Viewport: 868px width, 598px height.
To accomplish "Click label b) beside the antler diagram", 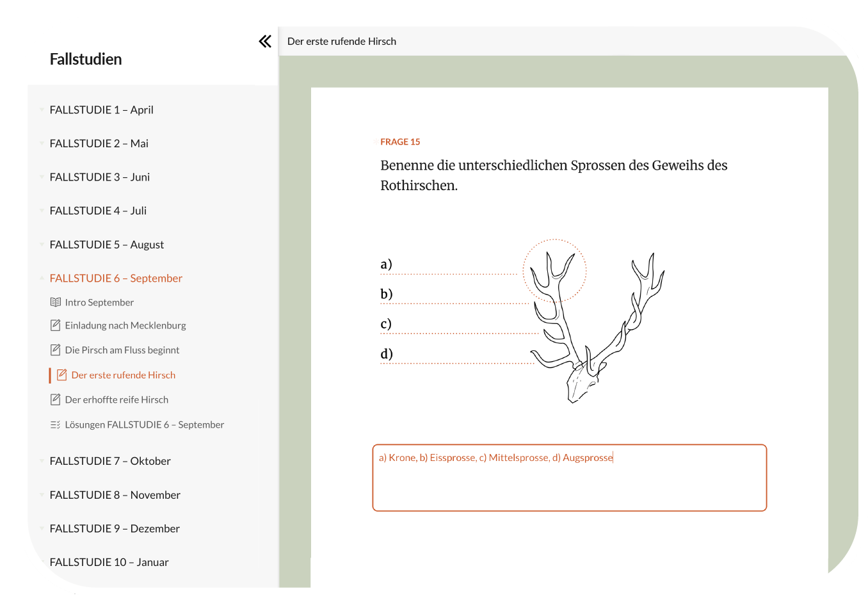I will [386, 294].
